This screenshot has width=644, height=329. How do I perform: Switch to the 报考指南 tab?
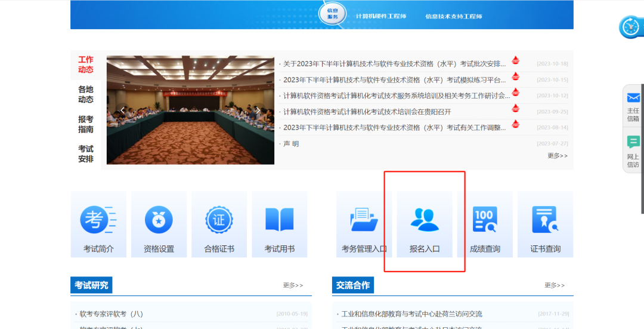pos(86,124)
